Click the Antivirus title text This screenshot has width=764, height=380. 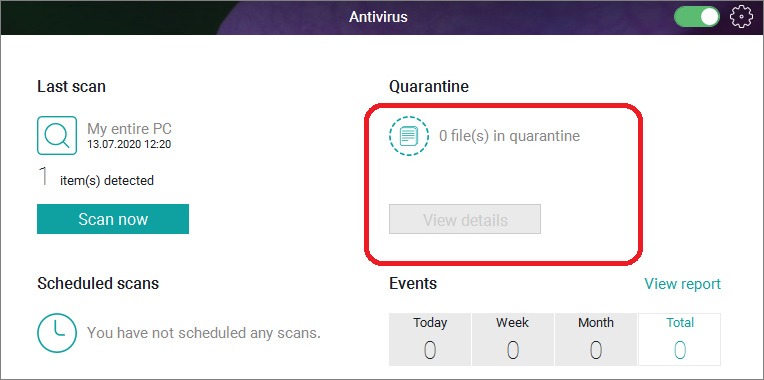378,17
